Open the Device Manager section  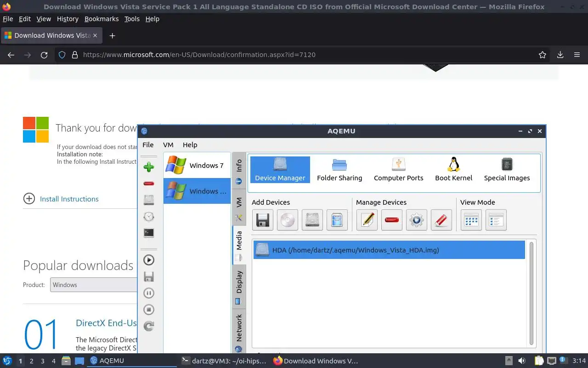[x=280, y=169]
